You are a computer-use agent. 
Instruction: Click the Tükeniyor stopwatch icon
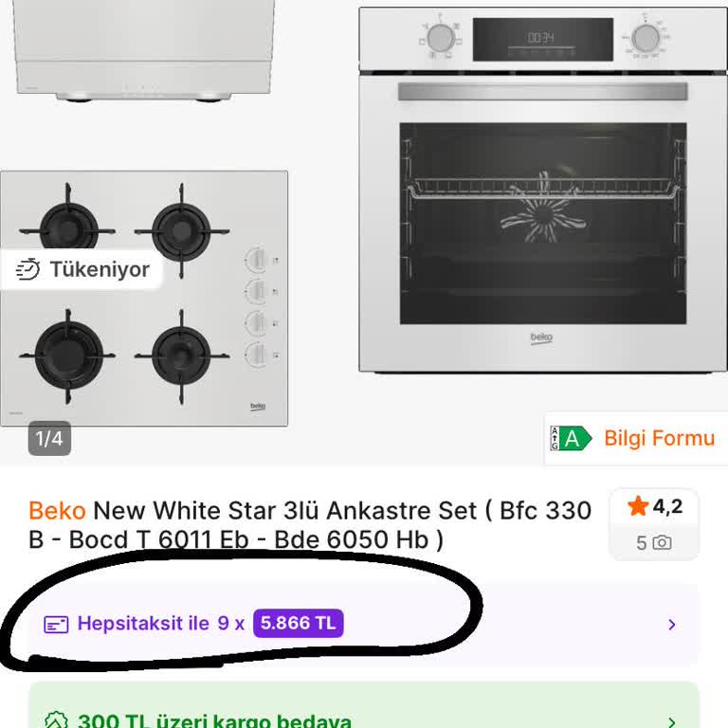pyautogui.click(x=27, y=269)
